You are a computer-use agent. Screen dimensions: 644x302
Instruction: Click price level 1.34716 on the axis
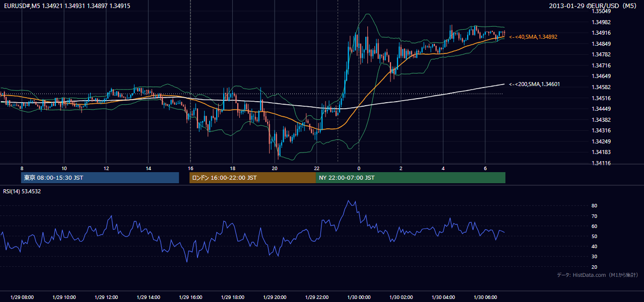click(601, 65)
